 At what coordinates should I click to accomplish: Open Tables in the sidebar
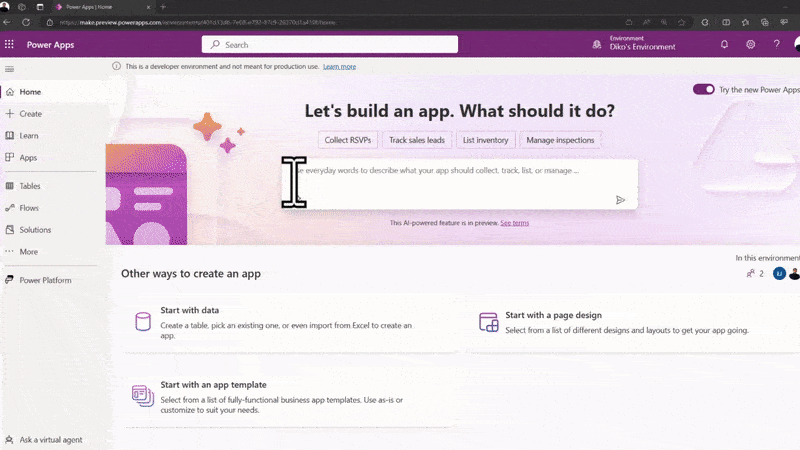click(51, 186)
